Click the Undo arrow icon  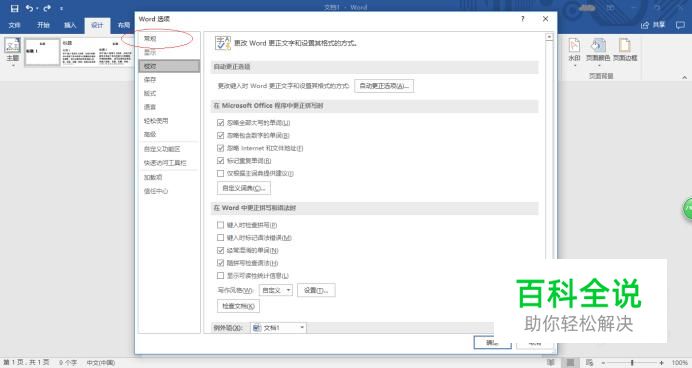tap(29, 8)
